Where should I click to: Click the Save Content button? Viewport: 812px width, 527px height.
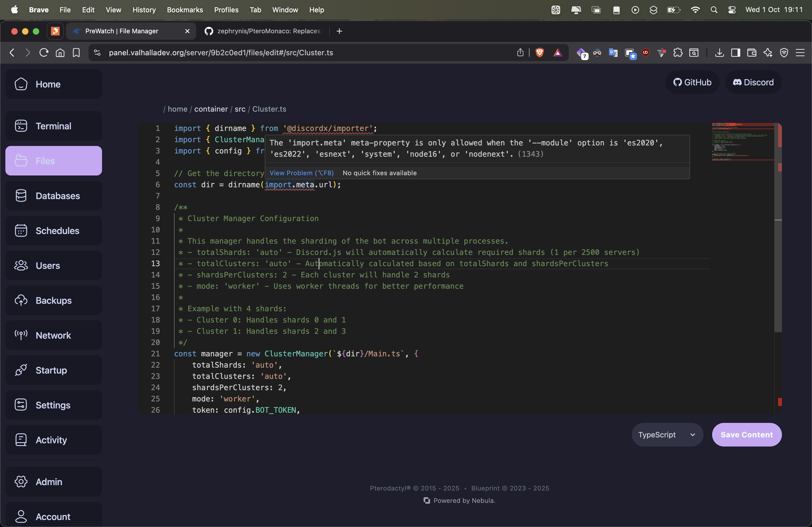pos(746,435)
